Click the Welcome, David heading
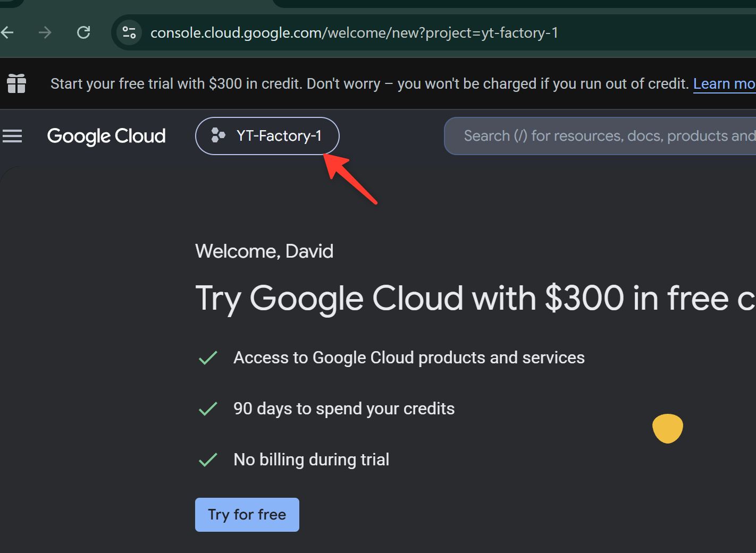The width and height of the screenshot is (756, 553). tap(264, 251)
